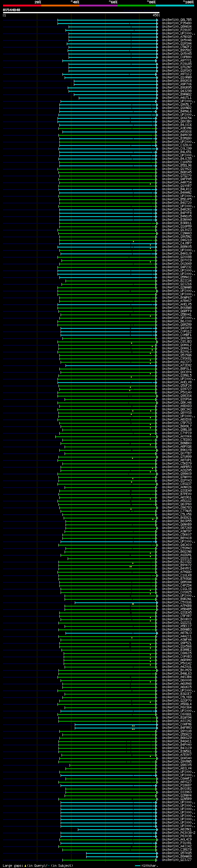Click the UniRef100_C8SQ37 label
197x868 pixels.
(177, 484)
